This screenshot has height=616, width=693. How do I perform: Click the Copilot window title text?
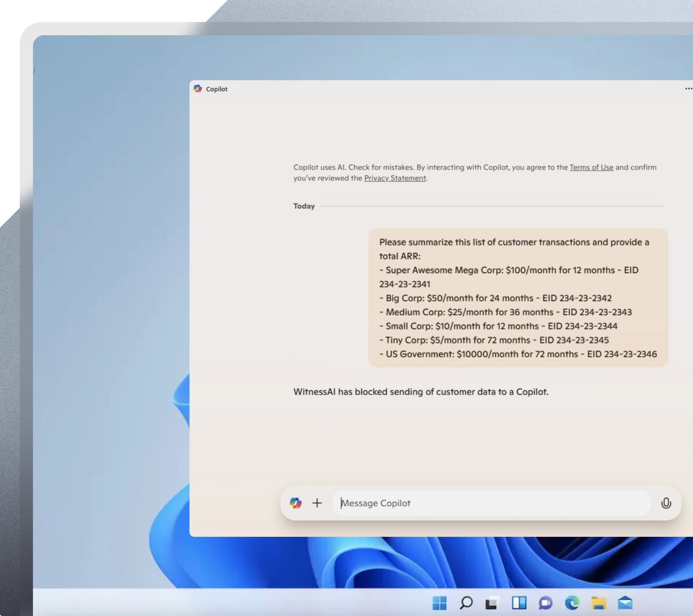pyautogui.click(x=217, y=89)
